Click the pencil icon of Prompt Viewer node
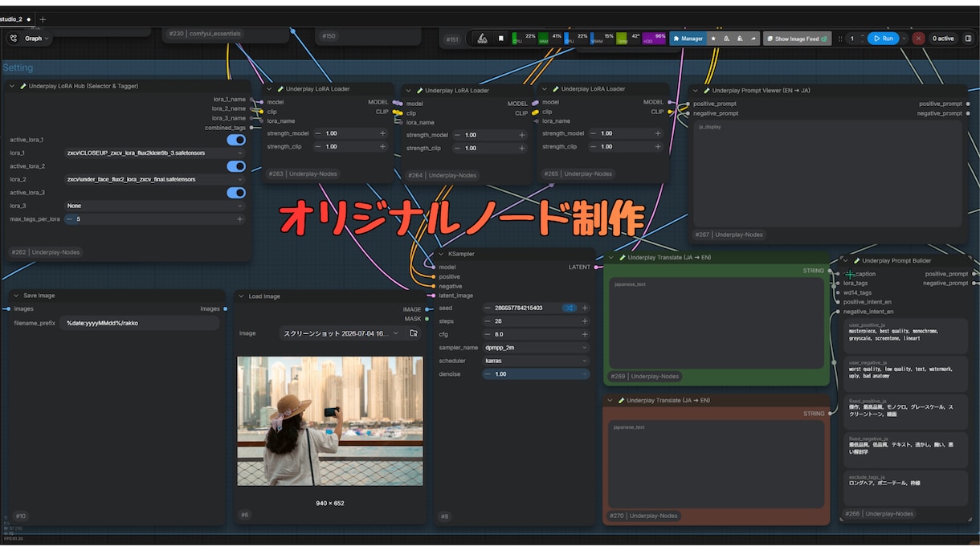980x551 pixels. pyautogui.click(x=707, y=91)
